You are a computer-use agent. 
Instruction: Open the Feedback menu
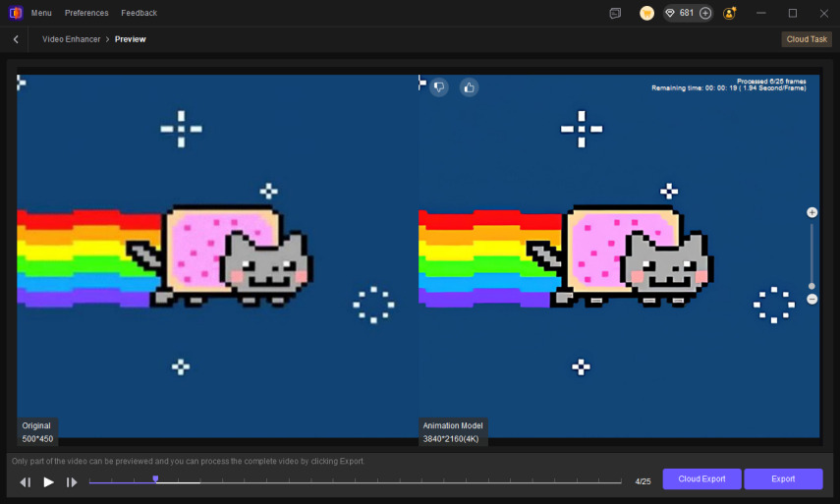click(139, 13)
